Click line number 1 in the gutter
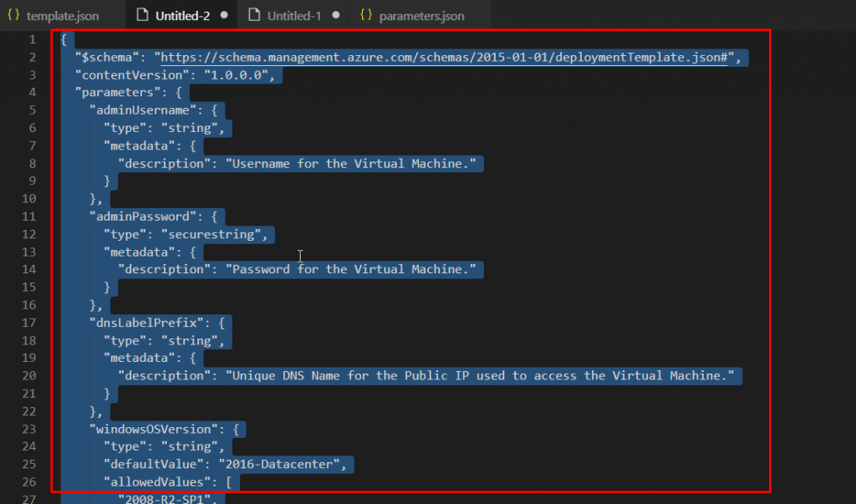The width and height of the screenshot is (856, 504). click(33, 39)
